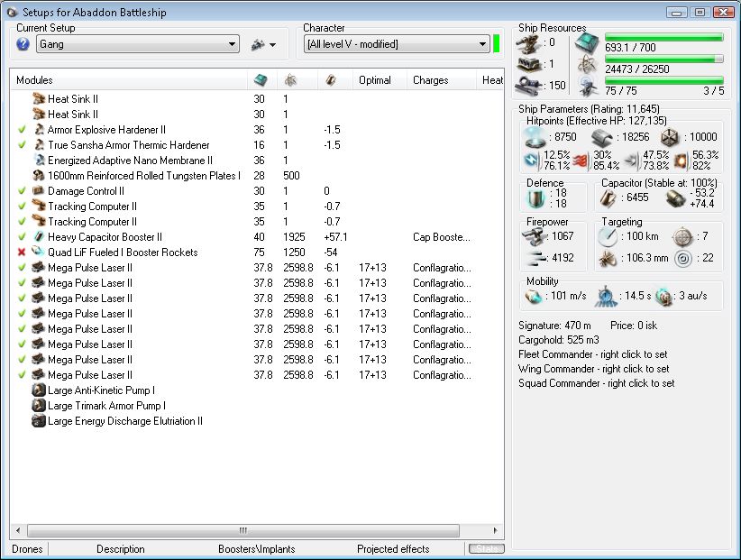
Task: Open the Character 'All level V' dropdown
Action: pyautogui.click(x=396, y=44)
